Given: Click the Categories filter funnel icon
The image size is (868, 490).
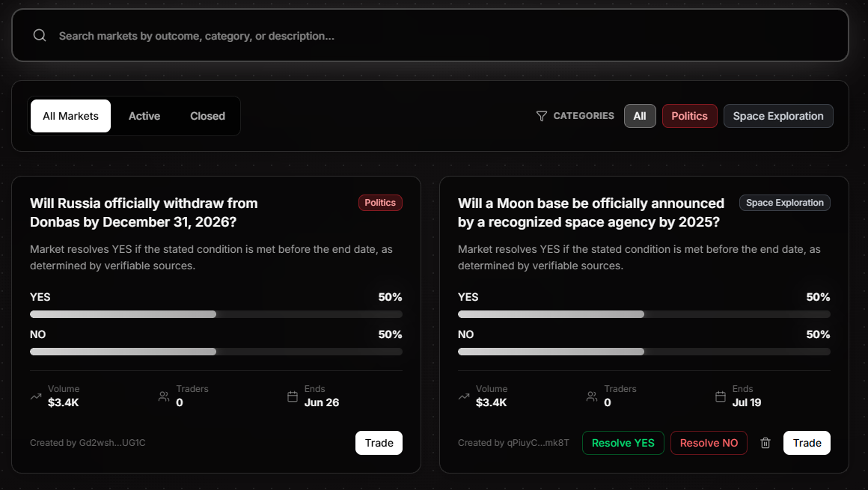Looking at the screenshot, I should click(x=541, y=116).
